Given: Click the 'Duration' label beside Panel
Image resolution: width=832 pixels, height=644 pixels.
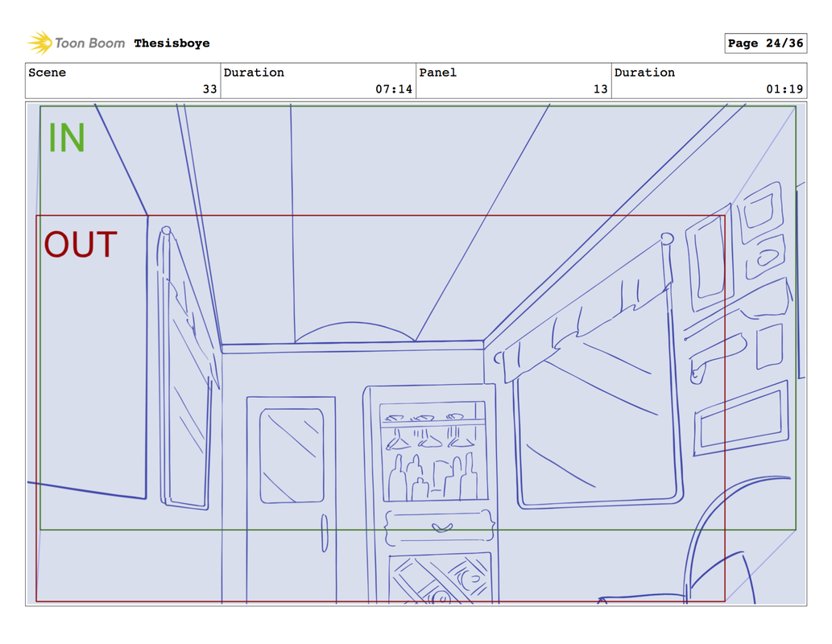Looking at the screenshot, I should 644,72.
